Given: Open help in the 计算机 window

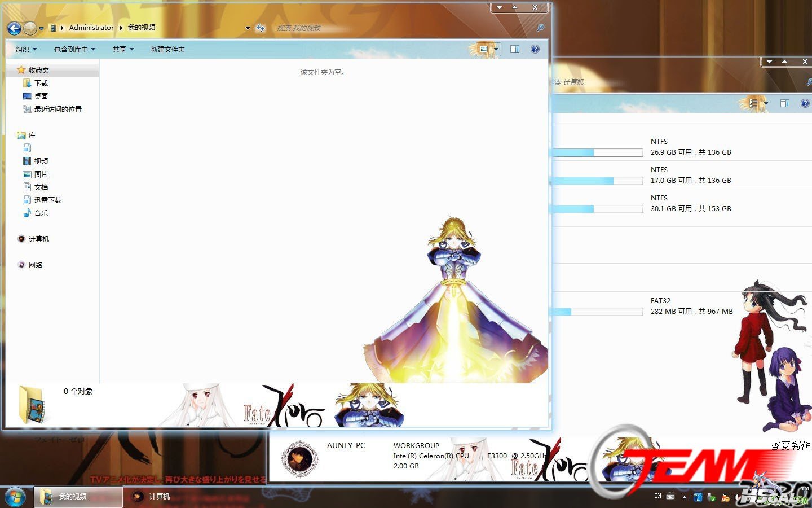Looking at the screenshot, I should (805, 103).
